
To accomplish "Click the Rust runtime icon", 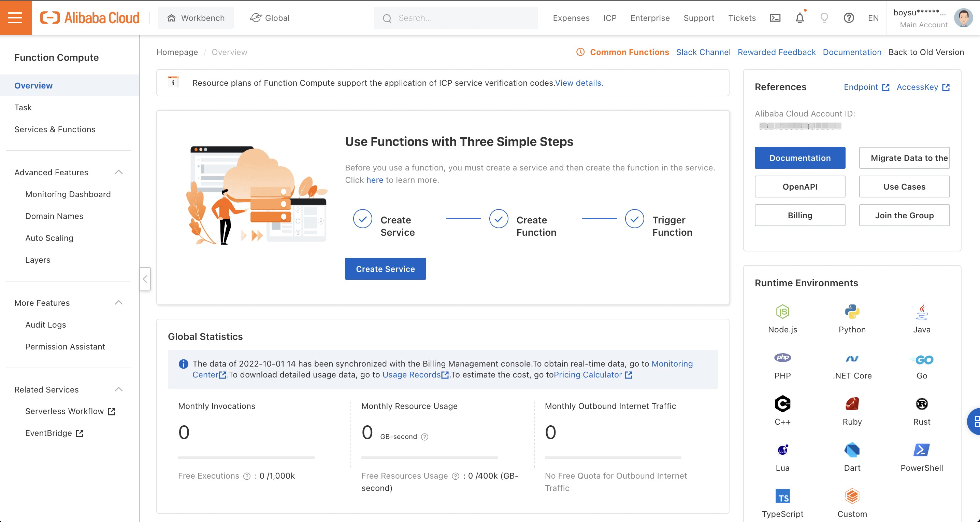I will 921,404.
